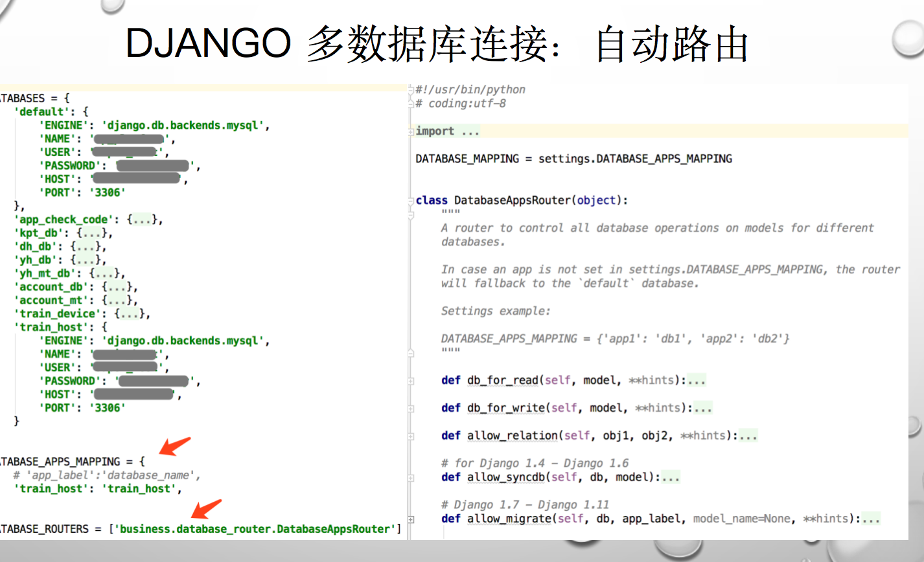
Task: Click the docstring end fold marker in gutter
Action: pyautogui.click(x=411, y=353)
